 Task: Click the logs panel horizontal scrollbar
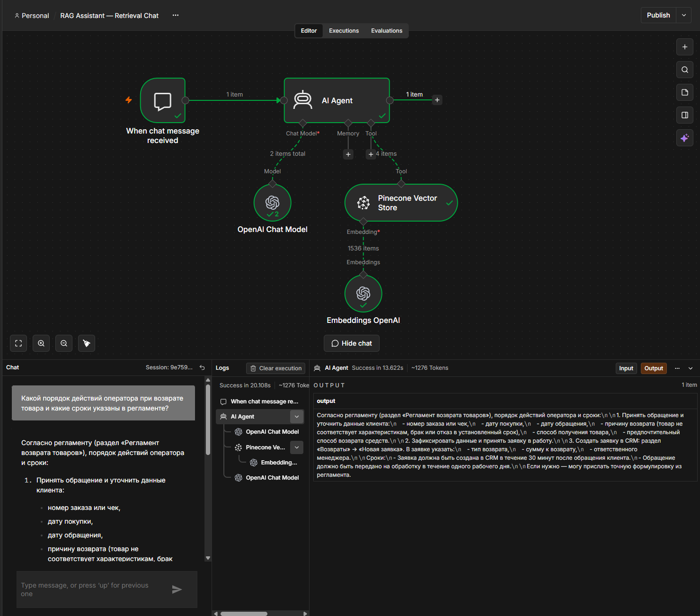244,614
